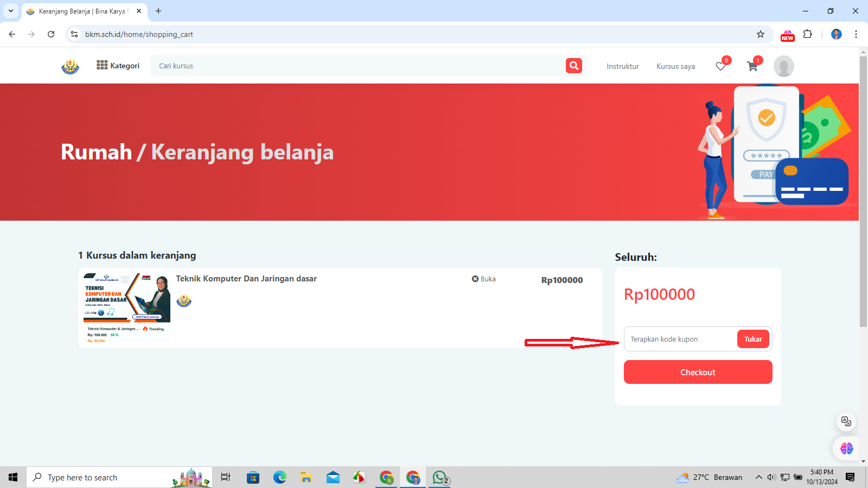Open the wishlist heart icon
The height and width of the screenshot is (488, 868).
(720, 66)
